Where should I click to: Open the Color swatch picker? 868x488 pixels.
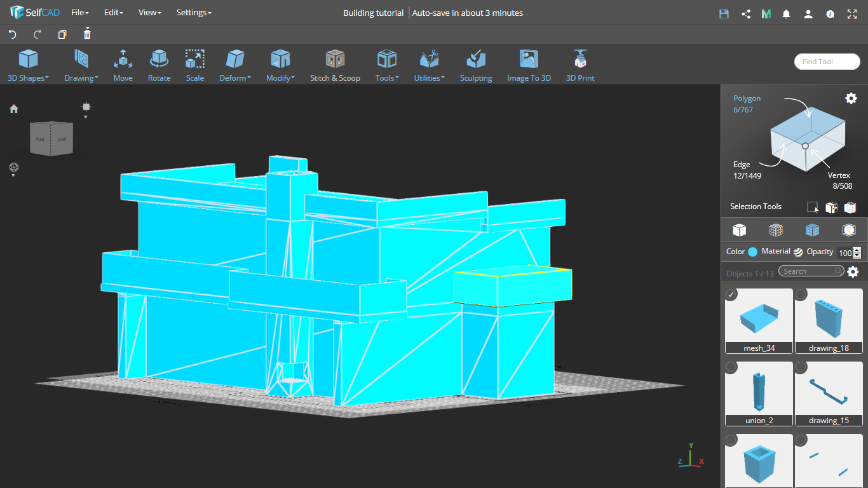pos(752,252)
